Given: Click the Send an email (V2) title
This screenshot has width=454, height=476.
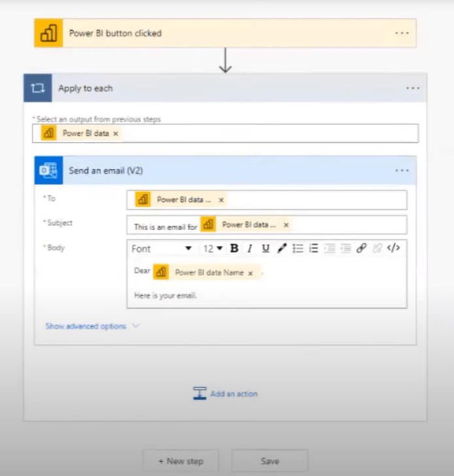Looking at the screenshot, I should tap(106, 171).
